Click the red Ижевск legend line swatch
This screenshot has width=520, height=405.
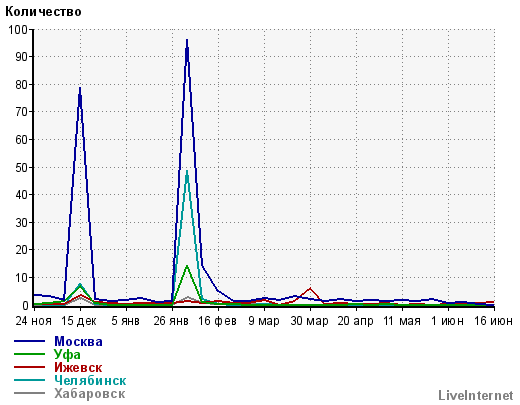click(x=29, y=367)
